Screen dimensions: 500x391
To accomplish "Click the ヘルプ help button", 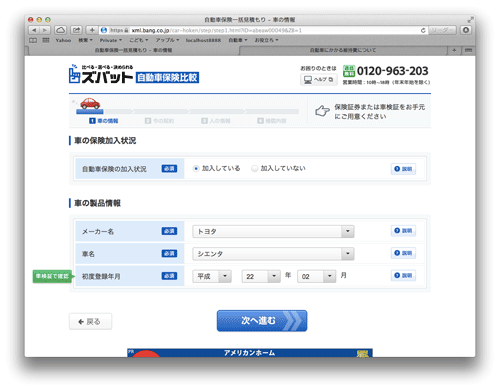I will [319, 80].
